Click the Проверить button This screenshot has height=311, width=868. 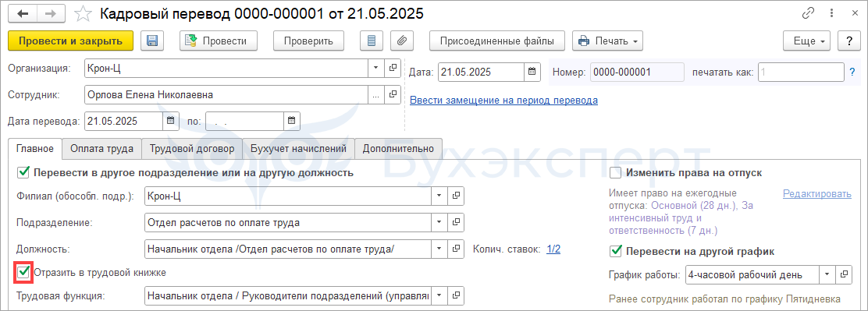tap(308, 41)
